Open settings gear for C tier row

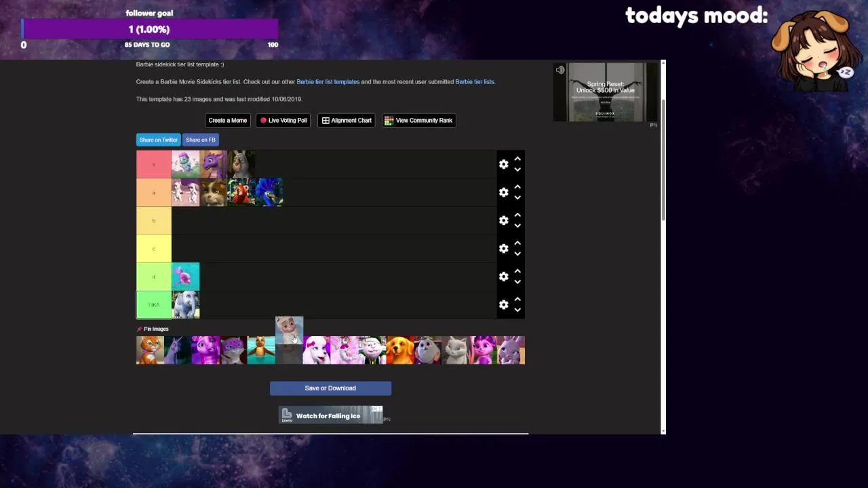[x=503, y=249]
